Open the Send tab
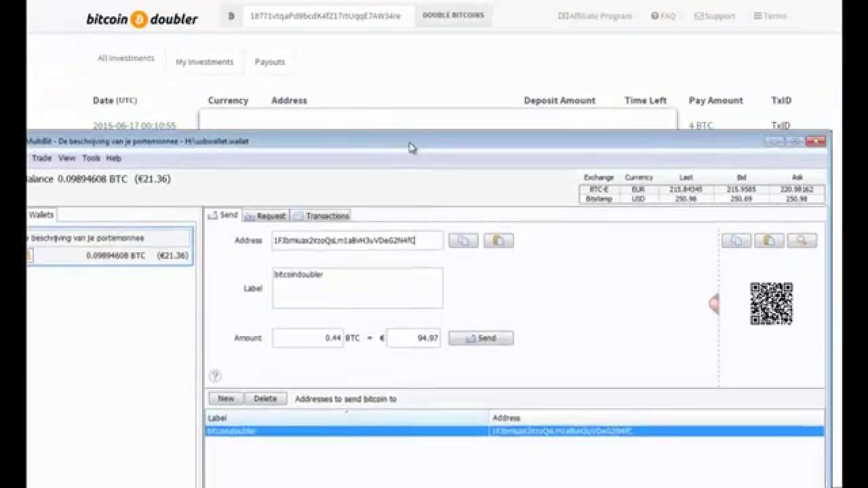The width and height of the screenshot is (868, 488). [x=222, y=215]
